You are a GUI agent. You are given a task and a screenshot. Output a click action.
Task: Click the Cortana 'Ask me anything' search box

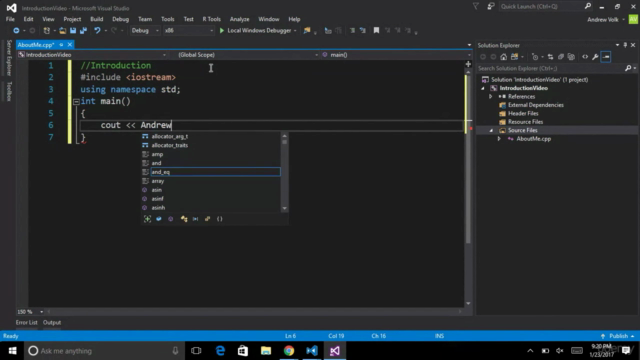pyautogui.click(x=104, y=351)
